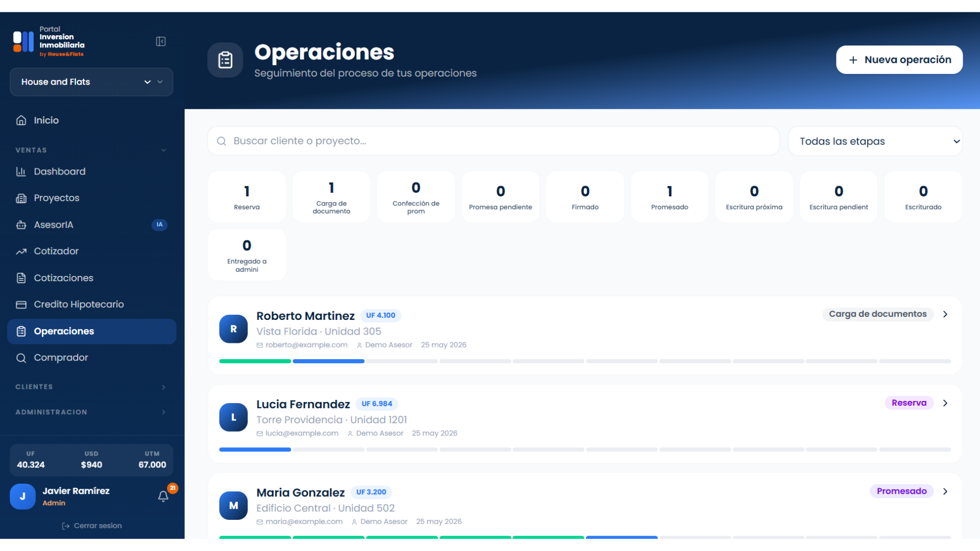
Task: Click the AsesorIA robot icon
Action: [x=21, y=224]
